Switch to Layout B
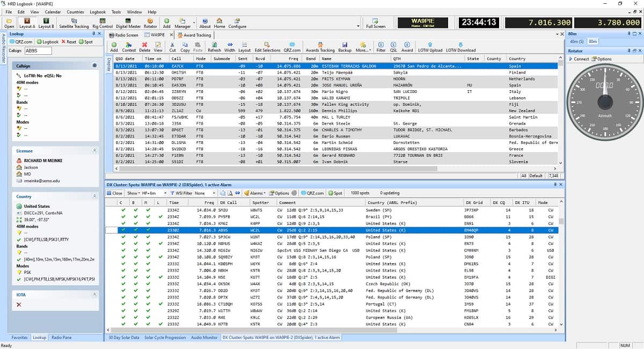This screenshot has width=644, height=349. click(46, 23)
